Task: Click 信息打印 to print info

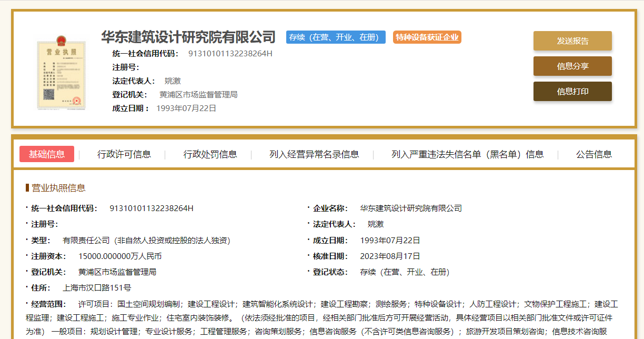Action: [x=572, y=92]
